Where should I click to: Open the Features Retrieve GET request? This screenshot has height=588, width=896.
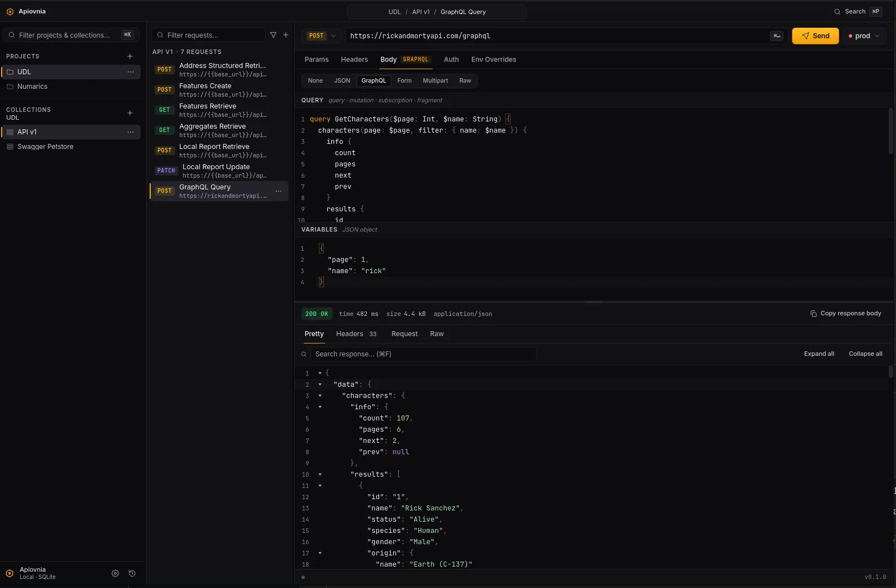pyautogui.click(x=219, y=110)
